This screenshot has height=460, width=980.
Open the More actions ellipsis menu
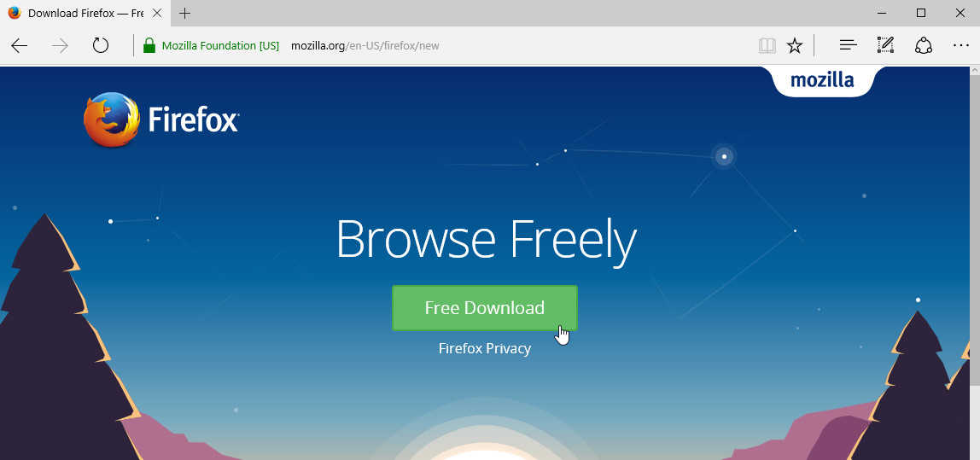pos(960,45)
